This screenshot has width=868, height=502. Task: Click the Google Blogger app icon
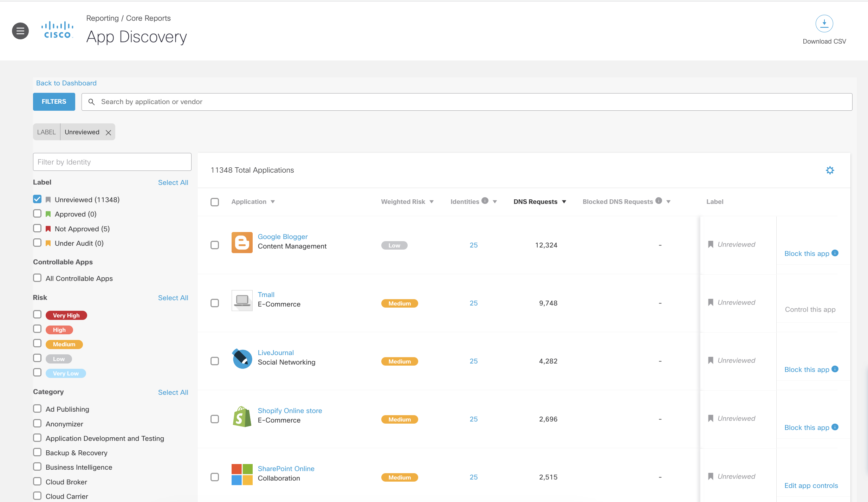coord(242,243)
